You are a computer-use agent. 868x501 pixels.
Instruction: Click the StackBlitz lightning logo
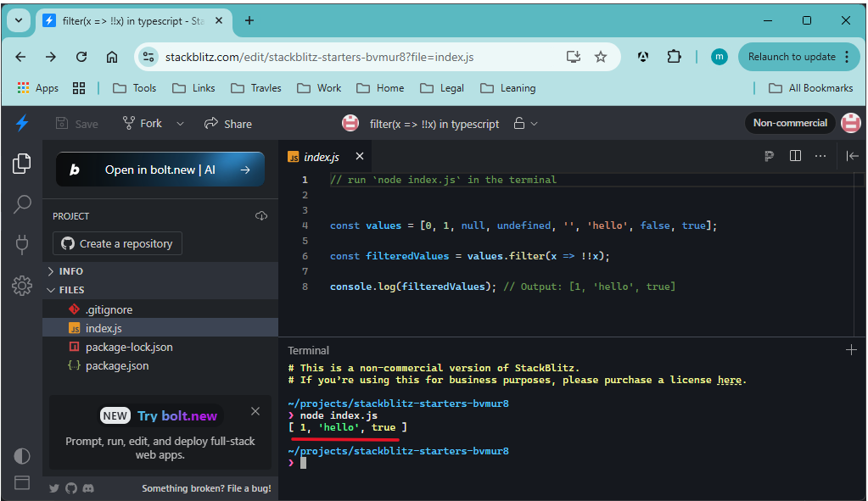(22, 124)
